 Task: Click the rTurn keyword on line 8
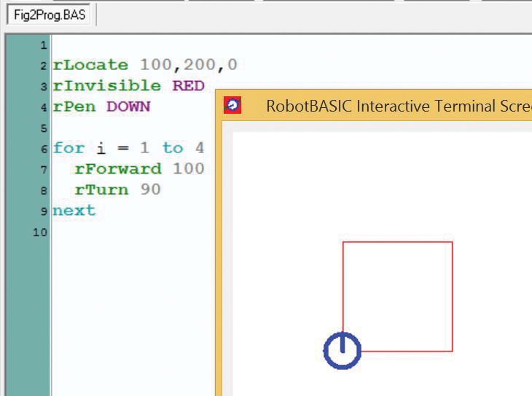pyautogui.click(x=101, y=190)
